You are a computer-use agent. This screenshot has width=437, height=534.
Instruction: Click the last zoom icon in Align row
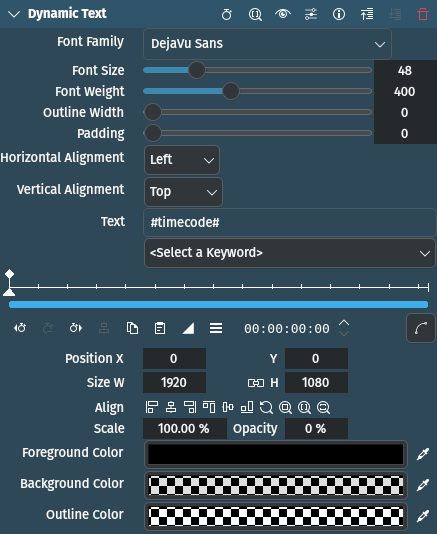[x=324, y=407]
